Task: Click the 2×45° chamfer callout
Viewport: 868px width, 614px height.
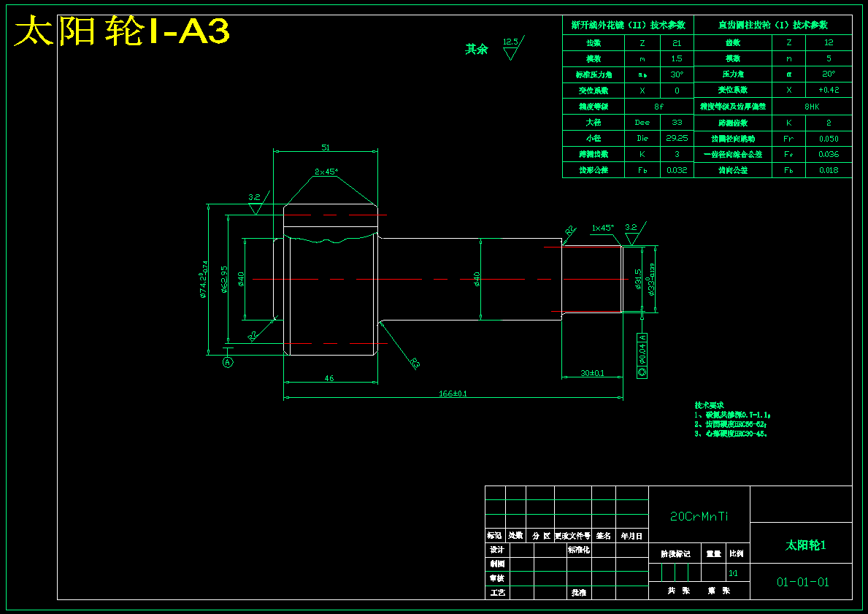Action: [326, 172]
